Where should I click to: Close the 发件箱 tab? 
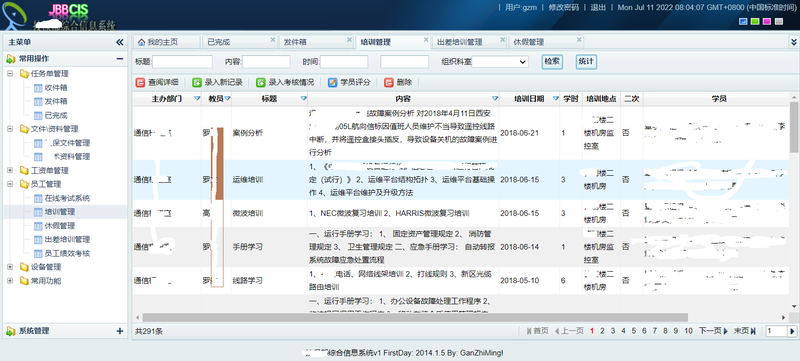(x=349, y=39)
